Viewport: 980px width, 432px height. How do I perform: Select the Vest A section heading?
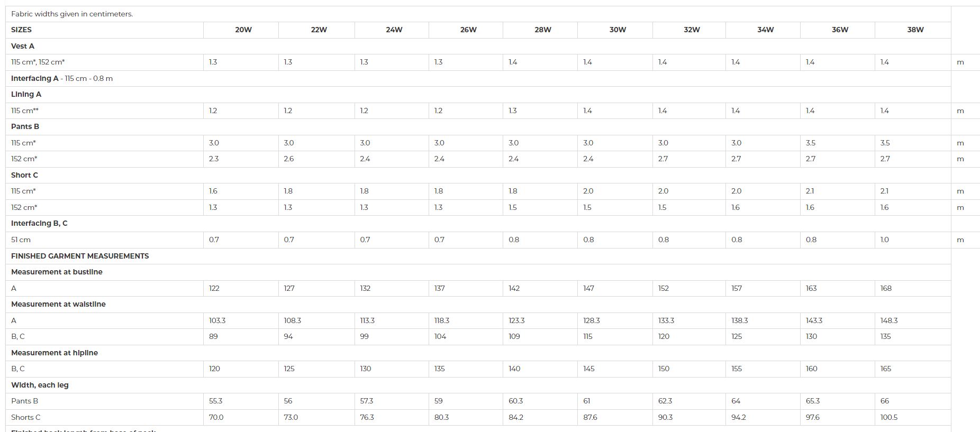click(x=23, y=46)
